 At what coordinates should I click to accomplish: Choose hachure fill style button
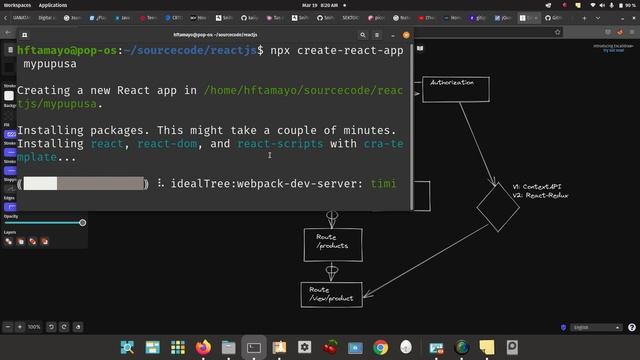click(x=10, y=134)
